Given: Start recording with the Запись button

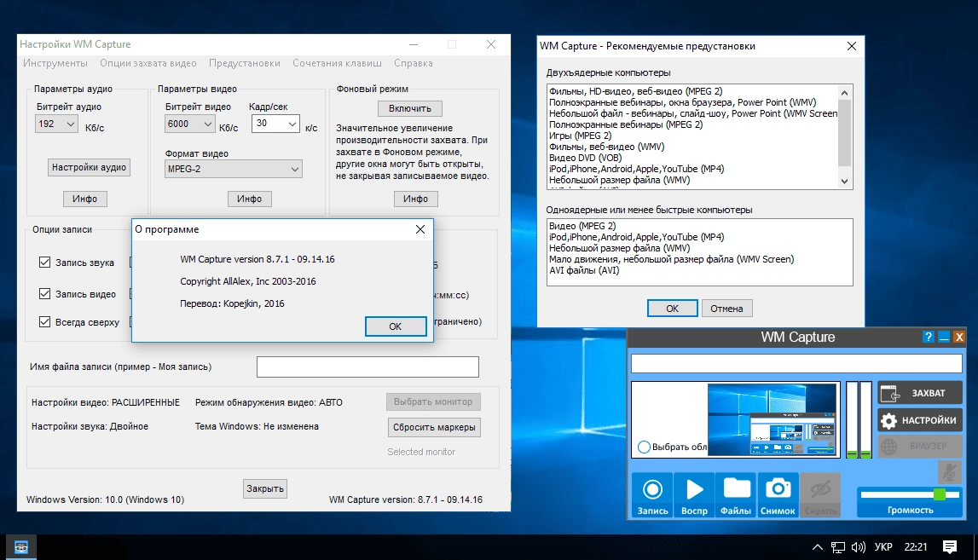Looking at the screenshot, I should tap(652, 495).
